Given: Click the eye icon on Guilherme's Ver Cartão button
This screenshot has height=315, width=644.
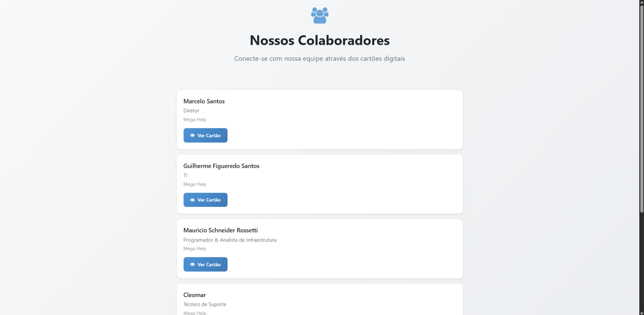Looking at the screenshot, I should (193, 200).
